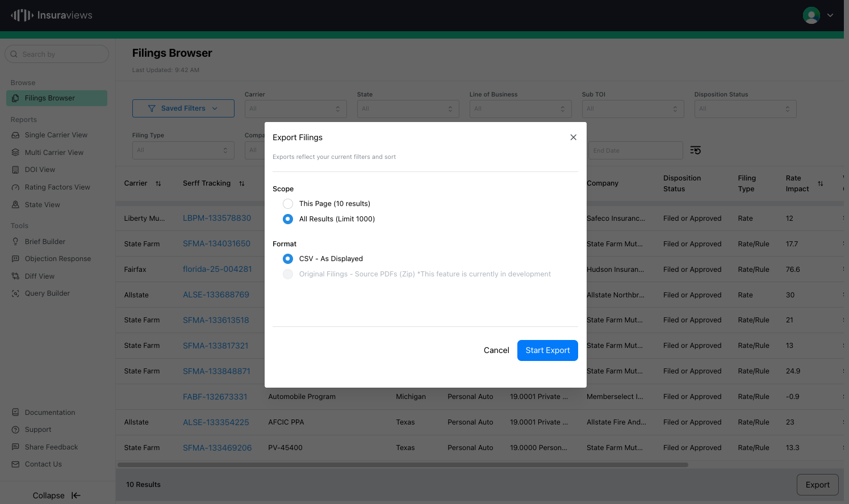This screenshot has width=849, height=504.
Task: Open filing florida-25-004281
Action: [218, 269]
